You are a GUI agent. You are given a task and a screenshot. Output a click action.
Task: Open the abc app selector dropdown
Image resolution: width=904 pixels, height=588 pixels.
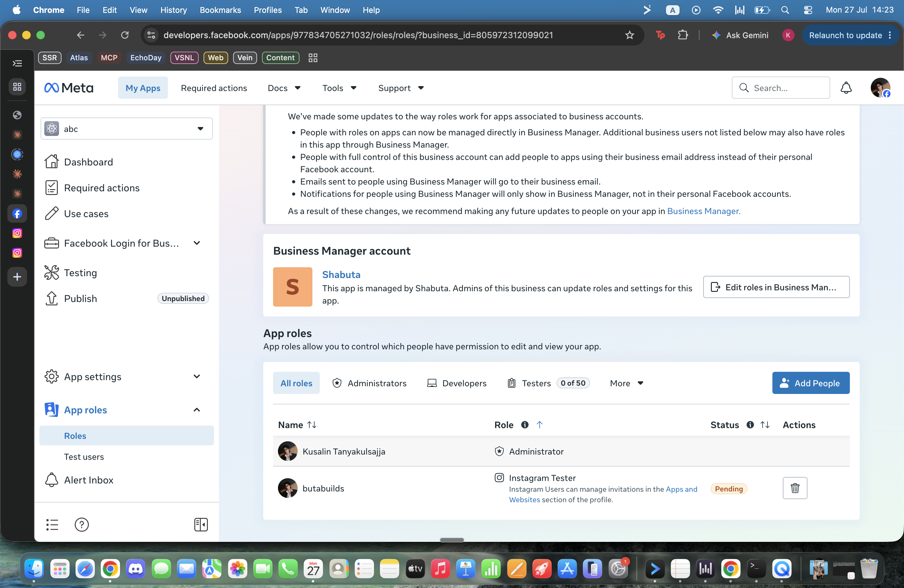[x=126, y=129]
